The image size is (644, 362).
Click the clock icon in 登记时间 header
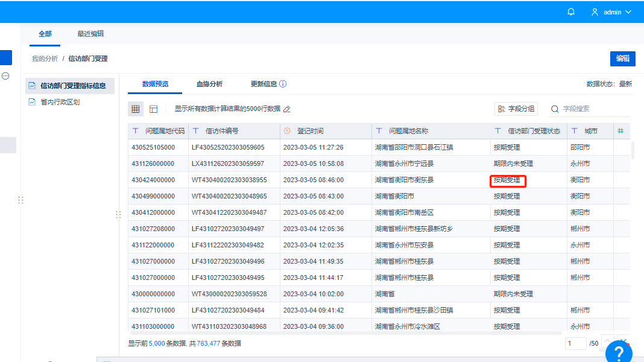(x=287, y=131)
